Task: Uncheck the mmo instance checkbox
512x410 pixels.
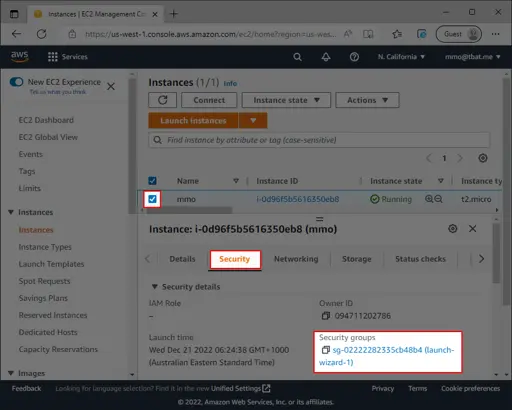Action: (x=152, y=199)
